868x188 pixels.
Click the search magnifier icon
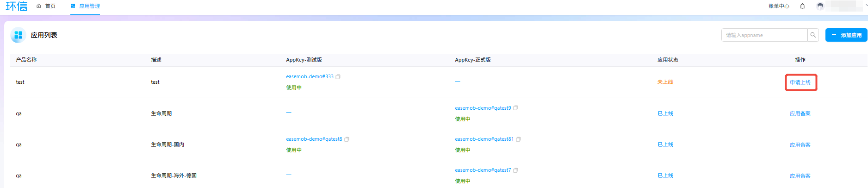813,35
